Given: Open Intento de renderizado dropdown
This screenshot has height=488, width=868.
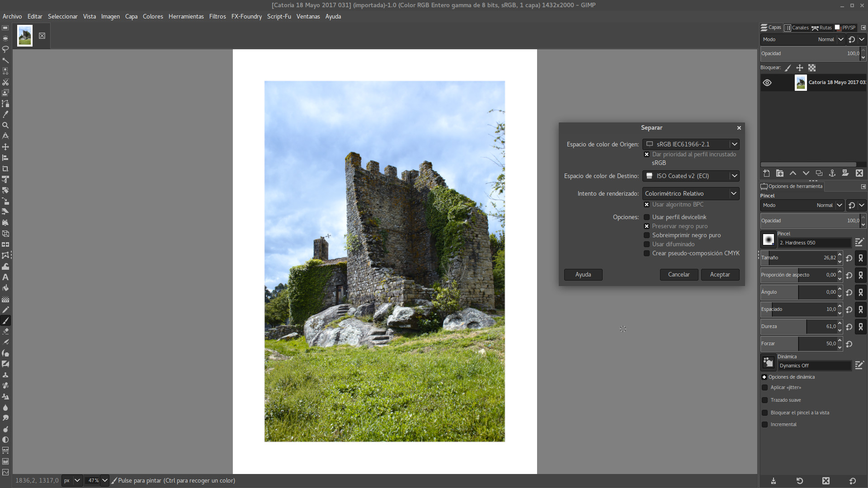Looking at the screenshot, I should point(691,193).
